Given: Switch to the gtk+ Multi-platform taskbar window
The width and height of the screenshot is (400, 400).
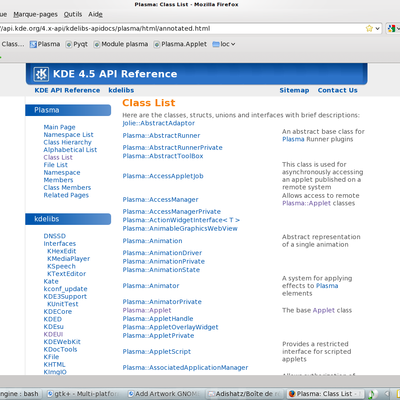Looking at the screenshot, I should pos(83,394).
